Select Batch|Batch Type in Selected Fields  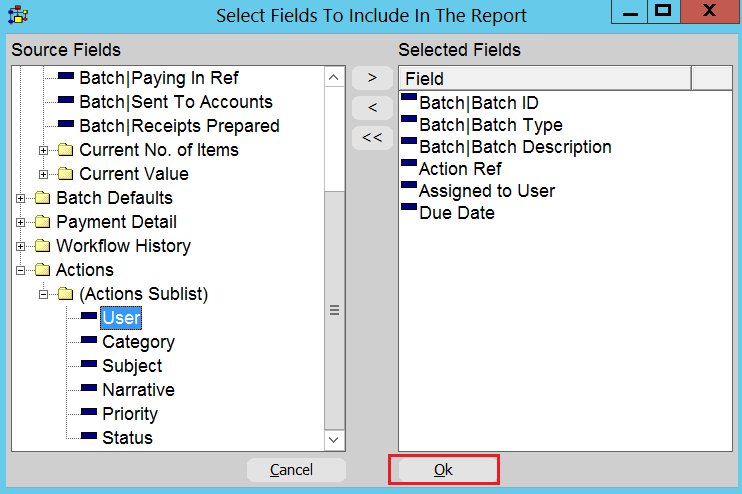click(491, 125)
